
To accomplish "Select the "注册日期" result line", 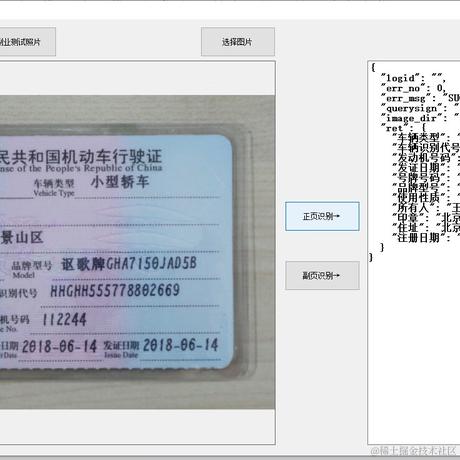I will [x=426, y=238].
